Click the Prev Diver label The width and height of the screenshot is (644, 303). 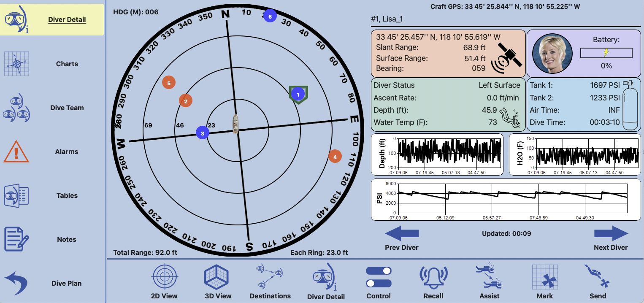(402, 247)
